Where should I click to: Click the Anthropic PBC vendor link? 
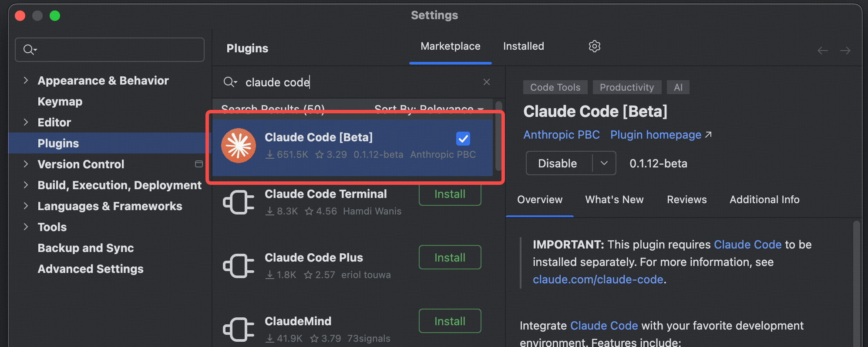coord(562,134)
